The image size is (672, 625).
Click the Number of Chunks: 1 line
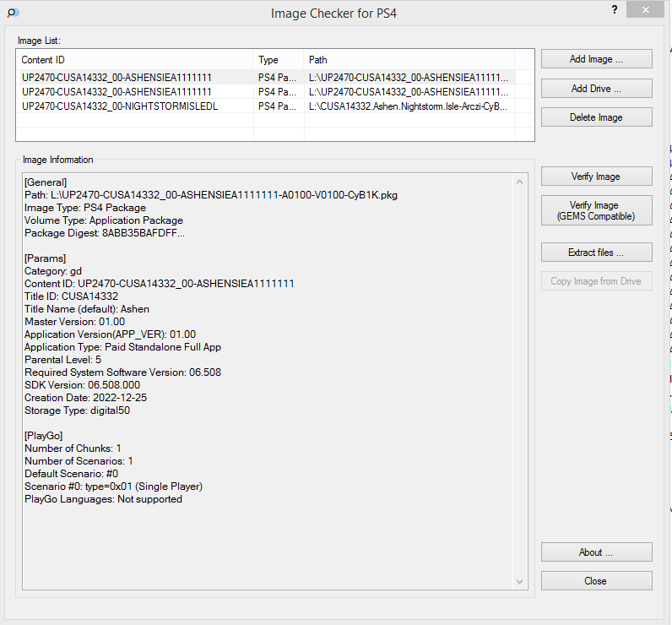pyautogui.click(x=73, y=448)
